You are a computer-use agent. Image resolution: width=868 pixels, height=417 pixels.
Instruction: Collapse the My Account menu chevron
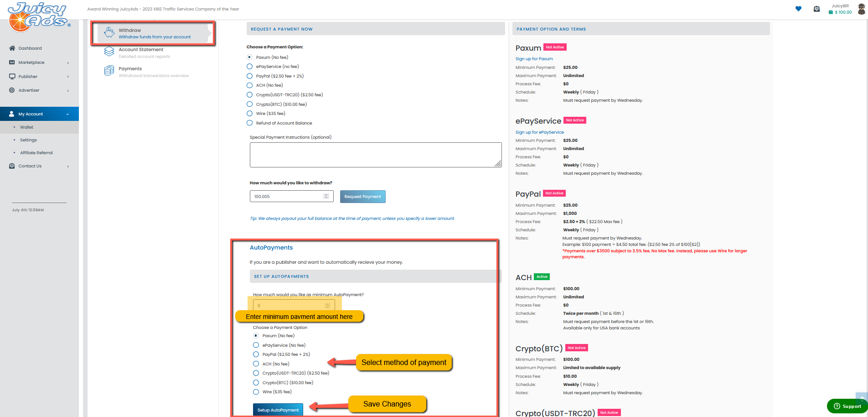[x=67, y=114]
